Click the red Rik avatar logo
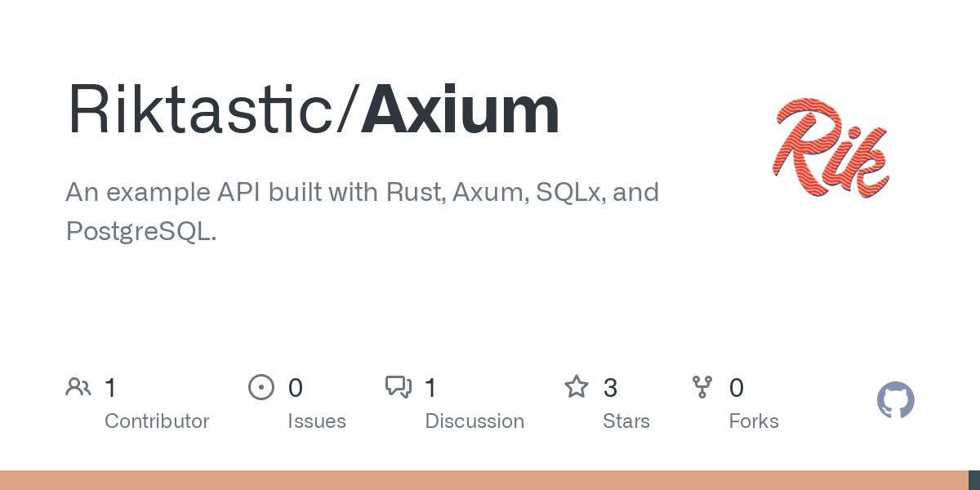Image resolution: width=980 pixels, height=490 pixels. point(831,147)
